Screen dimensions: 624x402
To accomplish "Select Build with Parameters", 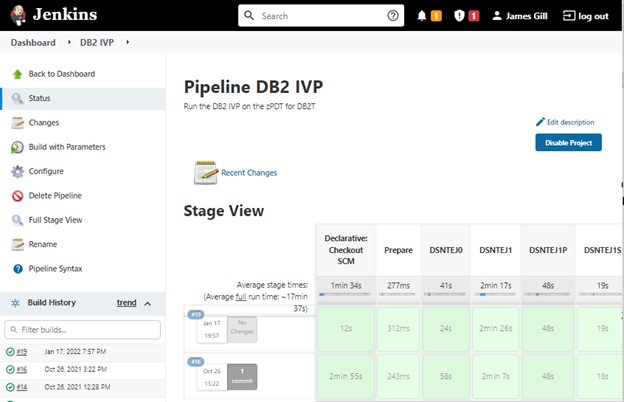I will click(x=67, y=147).
